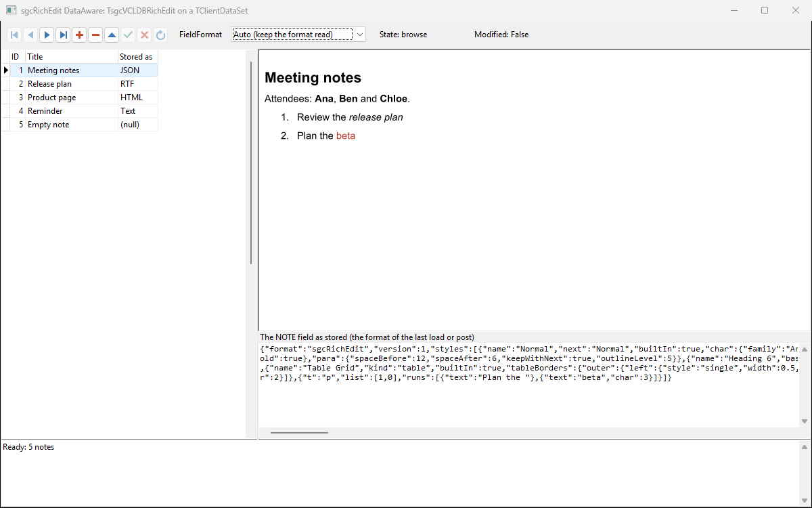This screenshot has height=508, width=812.
Task: Click the FieldFormat dropdown arrow
Action: (359, 35)
